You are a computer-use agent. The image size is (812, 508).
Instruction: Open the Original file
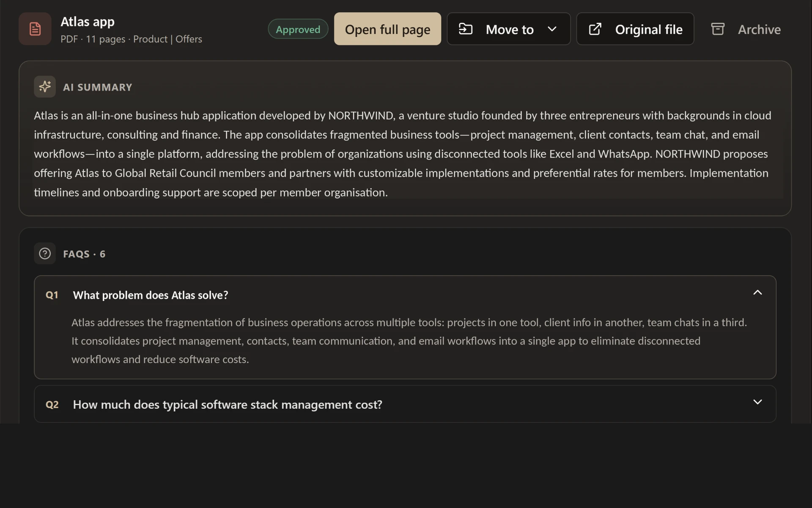(x=635, y=29)
